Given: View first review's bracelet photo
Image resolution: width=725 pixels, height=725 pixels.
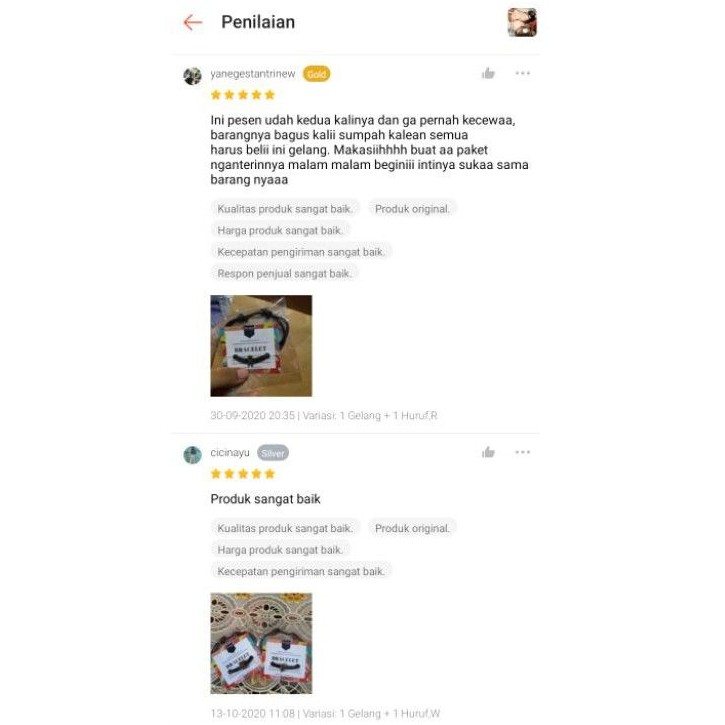Looking at the screenshot, I should [261, 346].
